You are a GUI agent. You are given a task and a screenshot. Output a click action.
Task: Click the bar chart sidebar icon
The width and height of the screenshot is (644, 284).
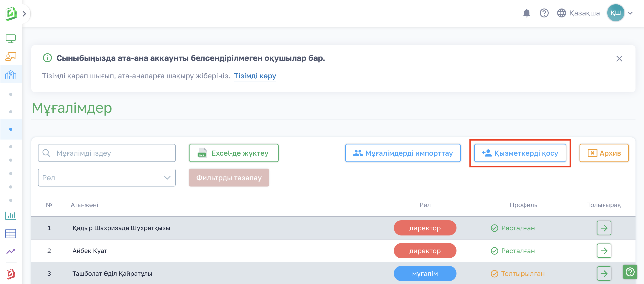[x=11, y=215]
